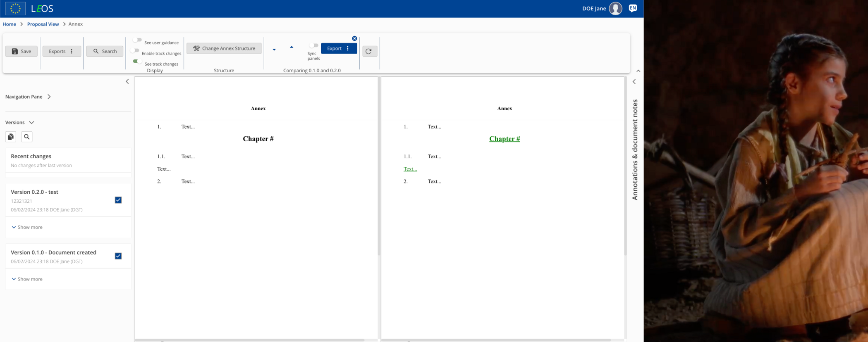This screenshot has width=868, height=342.
Task: Turn off See track changes switch
Action: tap(137, 62)
